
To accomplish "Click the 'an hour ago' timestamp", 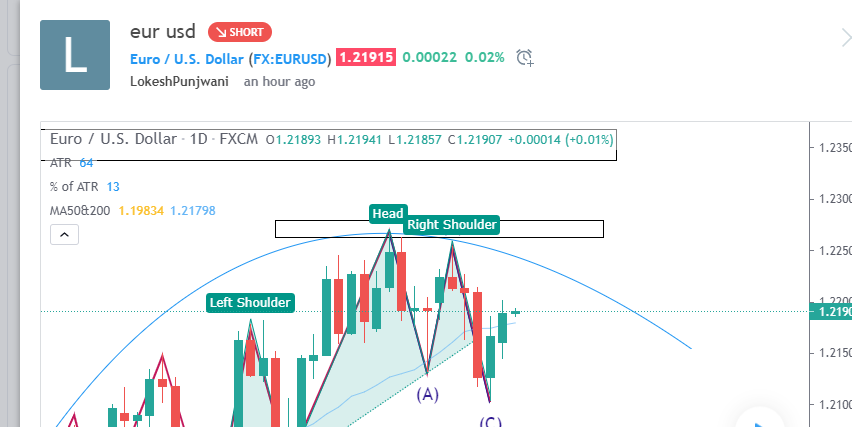I will (x=280, y=81).
